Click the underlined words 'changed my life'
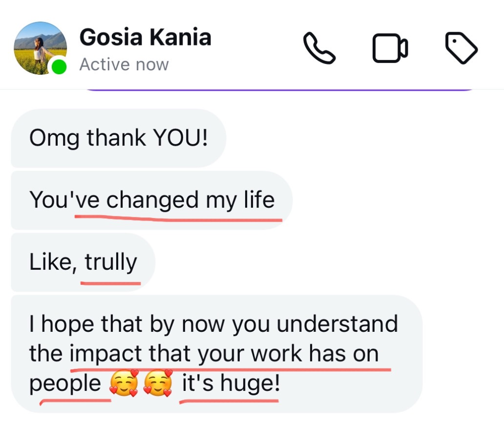 pyautogui.click(x=190, y=200)
